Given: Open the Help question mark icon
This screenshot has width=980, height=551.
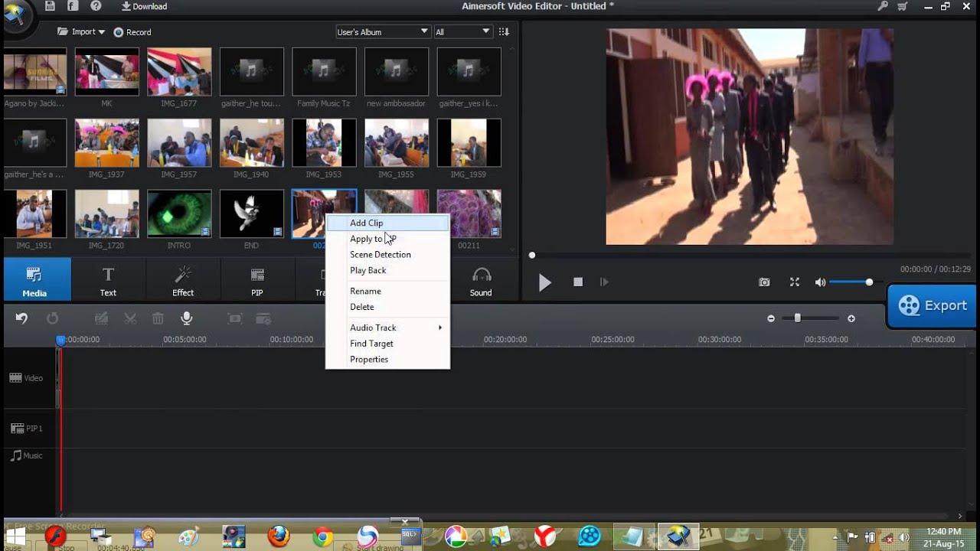Looking at the screenshot, I should pos(96,6).
